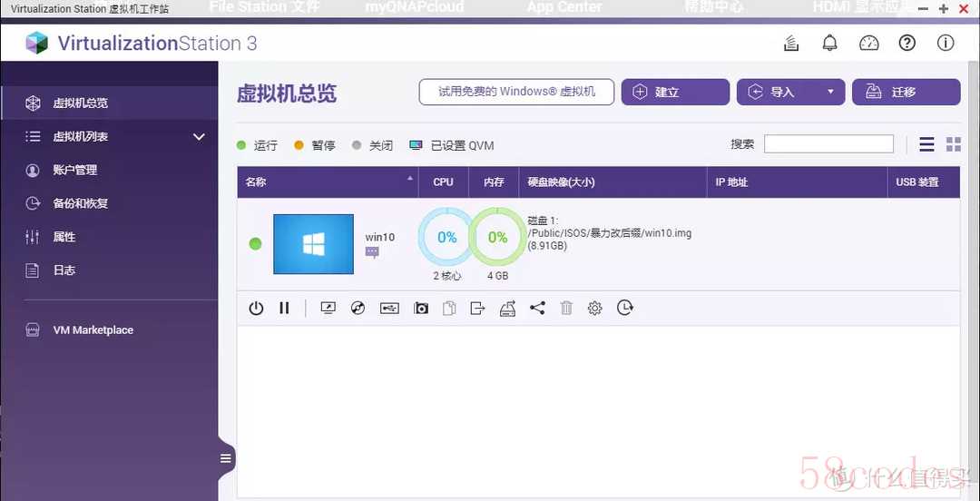
Task: Open the 导入 button dropdown arrow
Action: pyautogui.click(x=830, y=92)
